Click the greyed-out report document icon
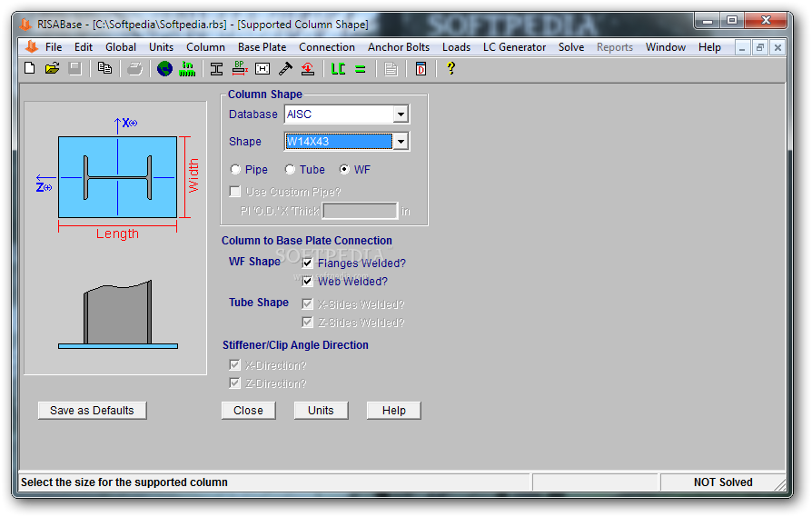The image size is (812, 517). pos(391,68)
